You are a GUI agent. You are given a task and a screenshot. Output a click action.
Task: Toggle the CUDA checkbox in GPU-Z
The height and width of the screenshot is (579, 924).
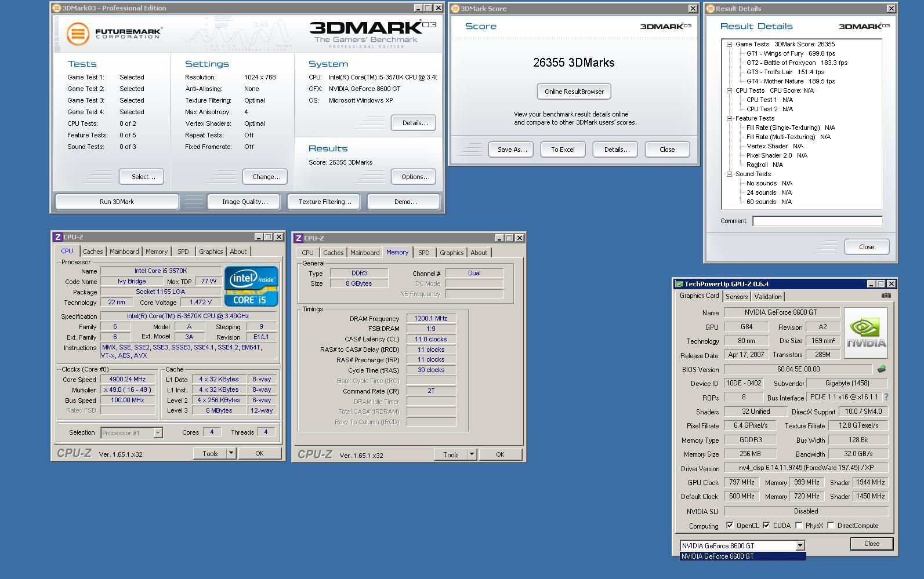pos(766,526)
